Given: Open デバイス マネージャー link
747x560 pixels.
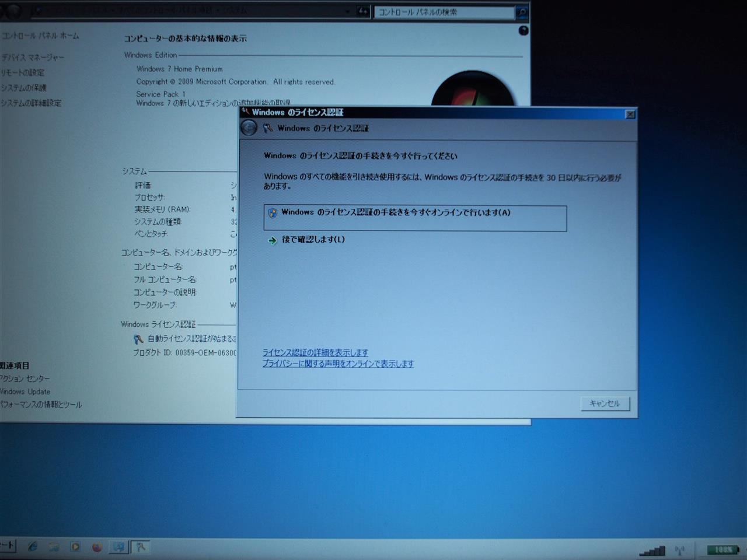Looking at the screenshot, I should click(33, 57).
